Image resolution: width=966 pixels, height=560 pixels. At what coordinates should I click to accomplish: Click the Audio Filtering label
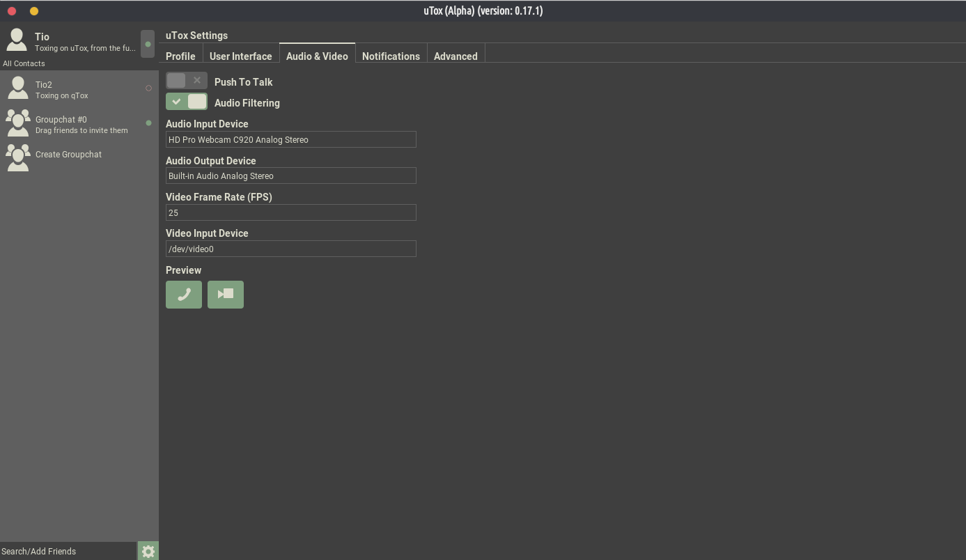[x=247, y=102]
